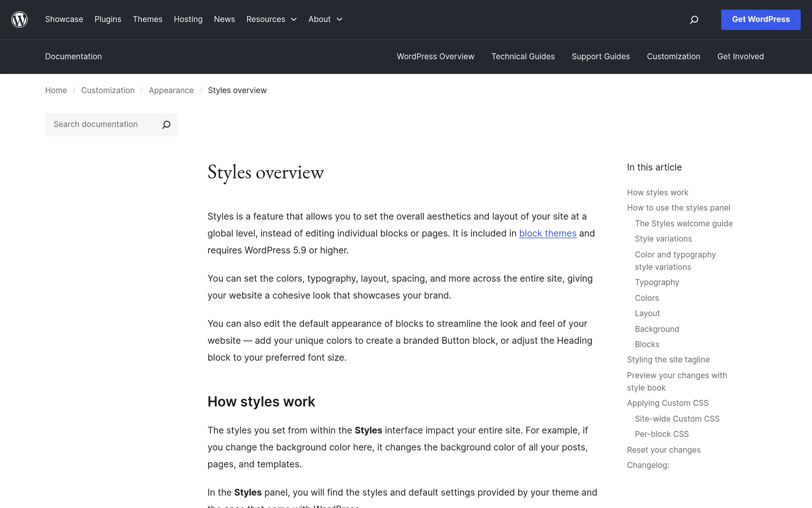Open Support Guides in documentation nav

601,57
